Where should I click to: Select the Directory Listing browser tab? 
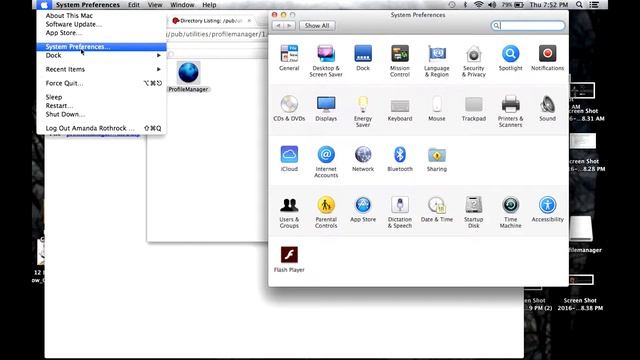pyautogui.click(x=211, y=20)
